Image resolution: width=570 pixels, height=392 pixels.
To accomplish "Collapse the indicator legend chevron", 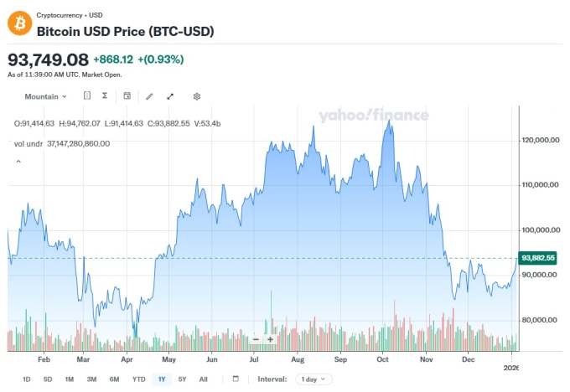I will coord(18,161).
